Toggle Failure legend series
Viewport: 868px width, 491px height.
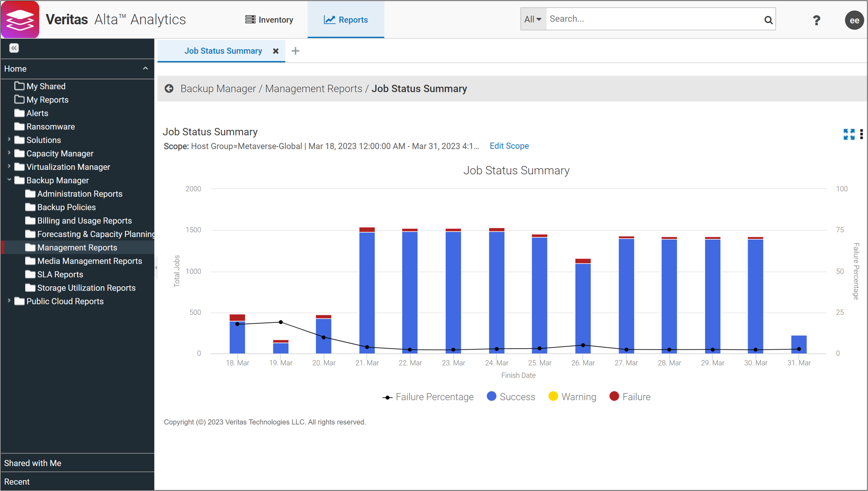click(630, 397)
